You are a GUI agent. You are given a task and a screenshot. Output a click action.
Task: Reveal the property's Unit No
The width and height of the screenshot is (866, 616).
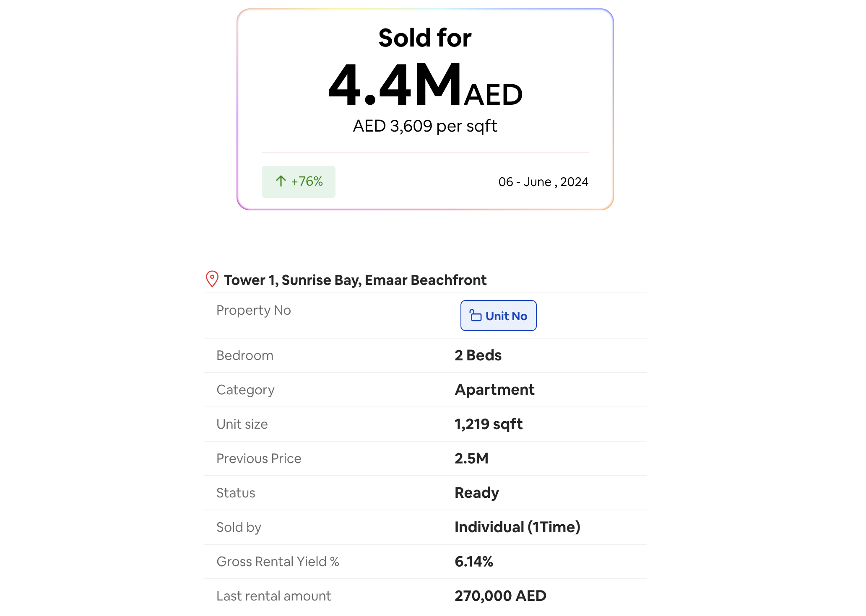tap(498, 316)
